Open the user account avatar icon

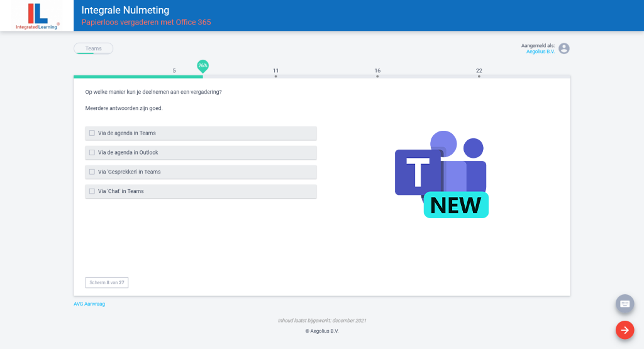coord(564,48)
